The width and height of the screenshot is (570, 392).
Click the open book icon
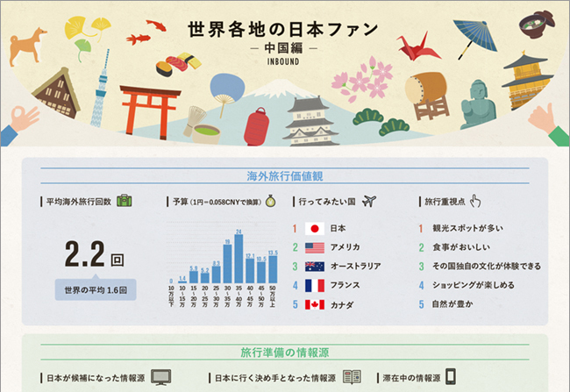coord(353,377)
